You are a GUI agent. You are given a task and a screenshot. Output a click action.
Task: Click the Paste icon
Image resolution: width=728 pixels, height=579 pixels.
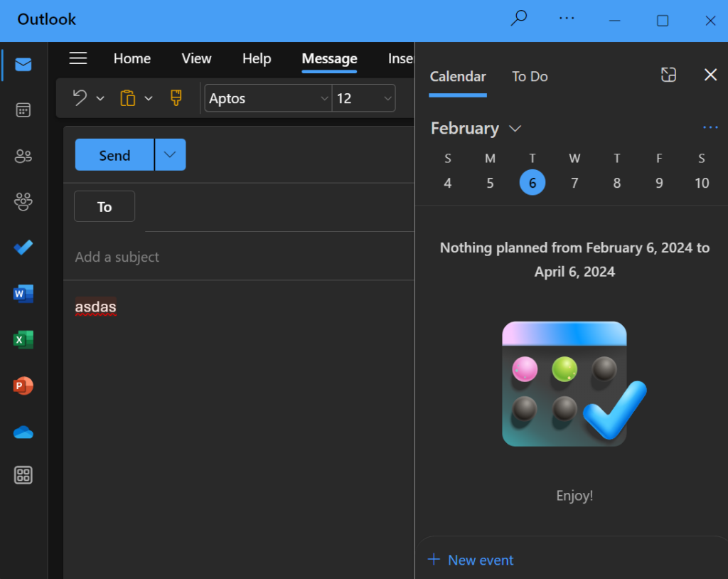pos(128,97)
